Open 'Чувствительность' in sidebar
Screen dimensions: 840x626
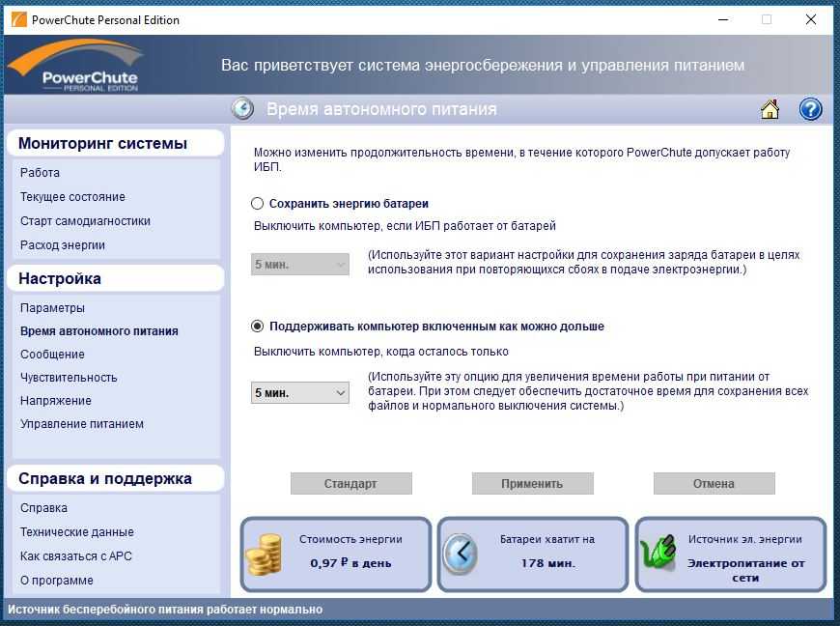click(x=69, y=378)
